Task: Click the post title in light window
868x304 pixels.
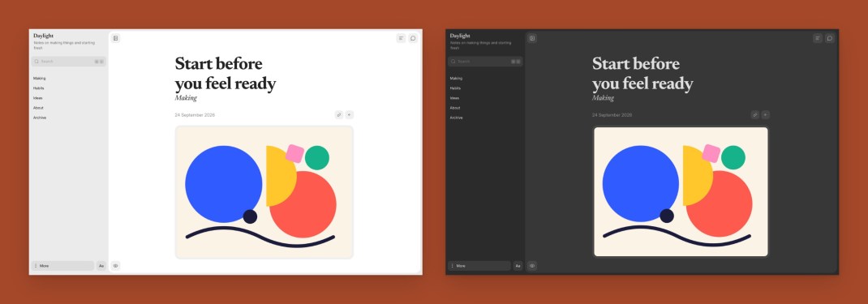Action: coord(226,74)
